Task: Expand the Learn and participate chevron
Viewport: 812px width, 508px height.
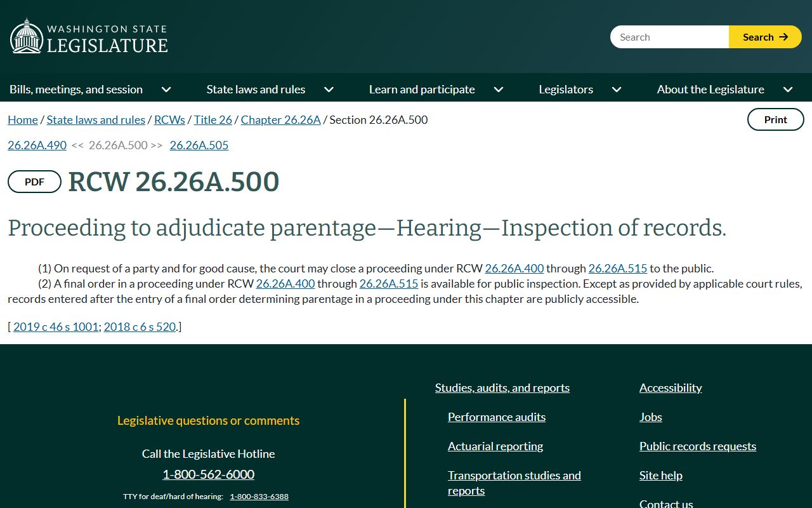Action: tap(499, 90)
